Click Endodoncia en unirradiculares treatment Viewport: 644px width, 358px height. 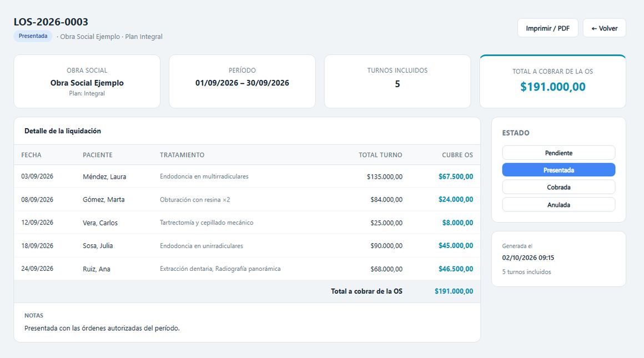(201, 245)
